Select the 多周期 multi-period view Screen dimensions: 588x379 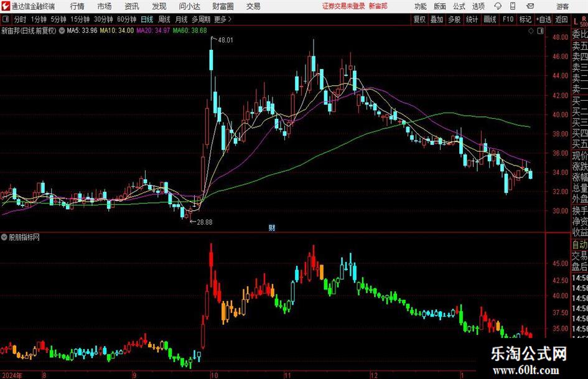201,19
